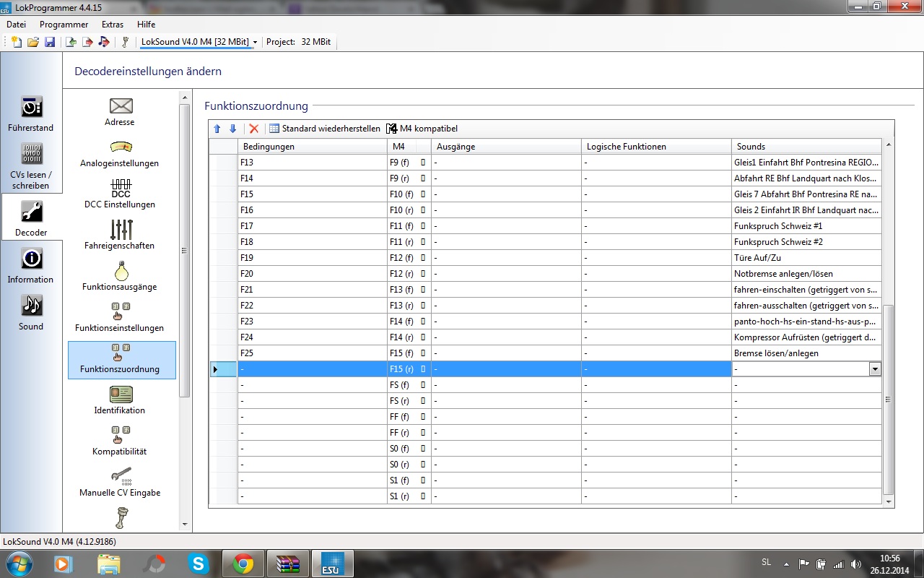Viewport: 924px width, 578px height.
Task: Save the project with floppy icon
Action: (x=50, y=42)
